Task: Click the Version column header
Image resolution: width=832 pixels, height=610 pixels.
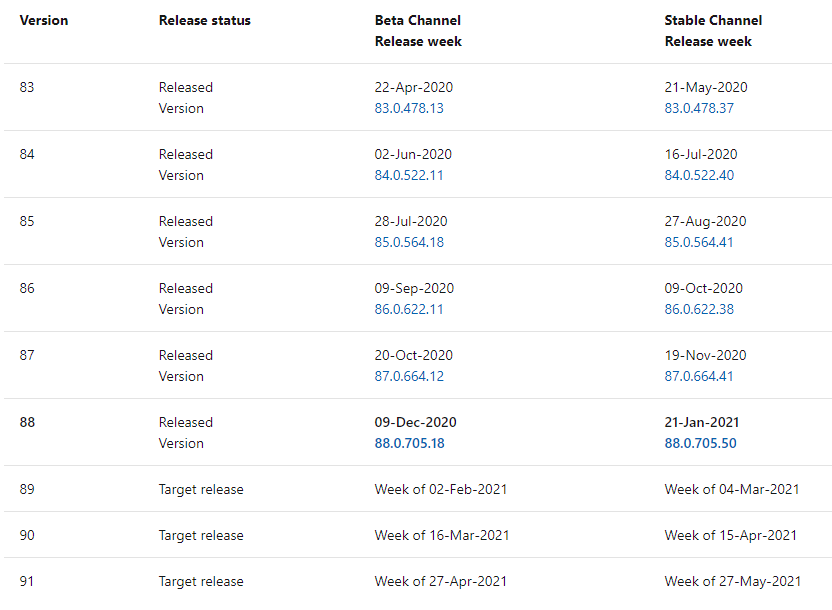Action: (44, 20)
